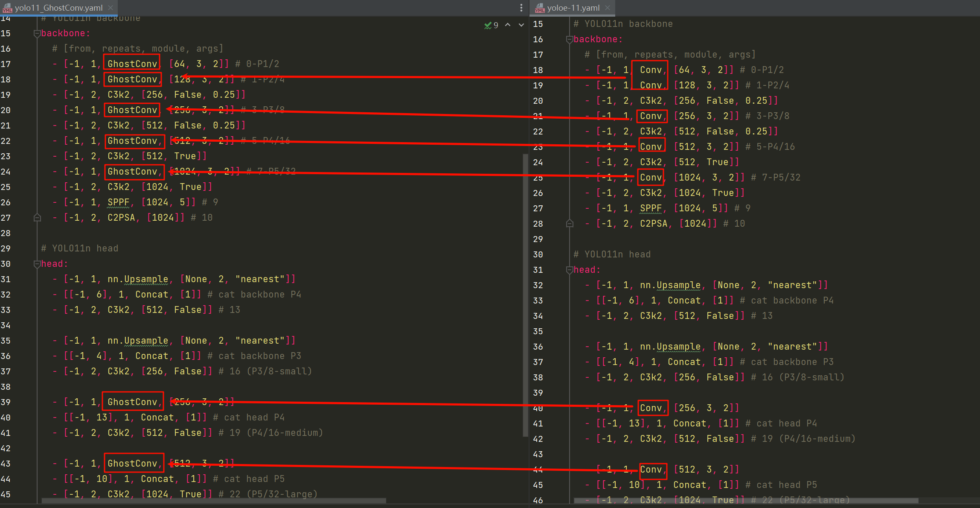The image size is (980, 508).
Task: Click the right editor's horizontal scrollbar
Action: [746, 500]
